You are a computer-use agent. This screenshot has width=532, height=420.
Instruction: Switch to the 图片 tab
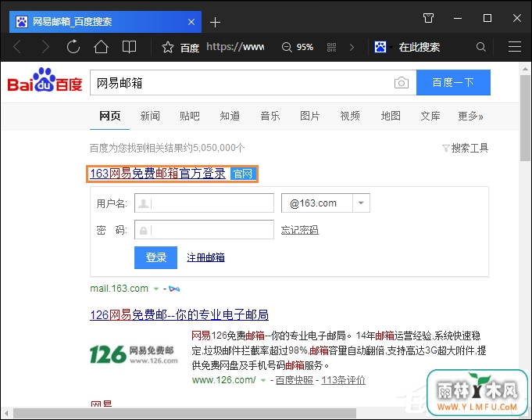pyautogui.click(x=310, y=116)
